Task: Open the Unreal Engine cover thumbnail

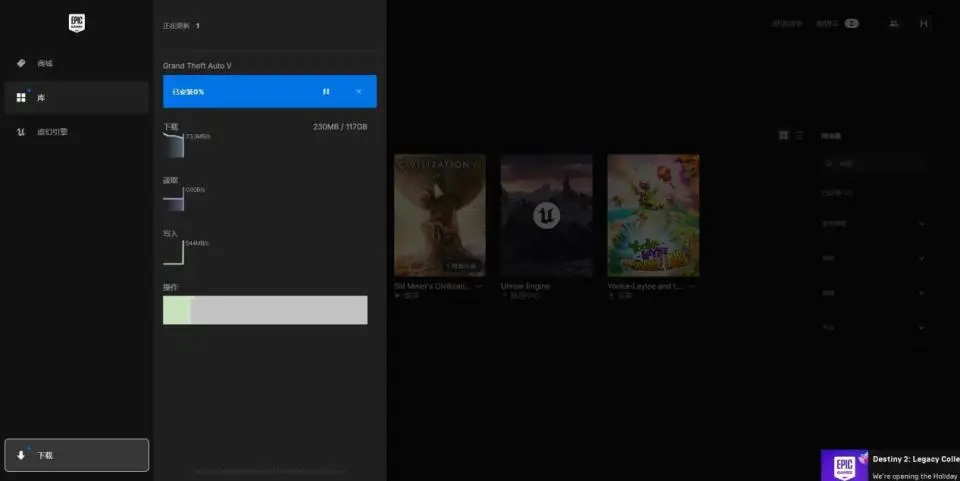Action: (546, 215)
